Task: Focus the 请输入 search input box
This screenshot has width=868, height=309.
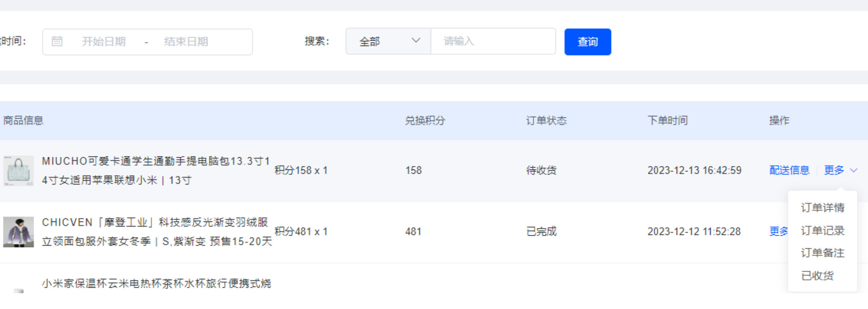Action: [x=493, y=41]
